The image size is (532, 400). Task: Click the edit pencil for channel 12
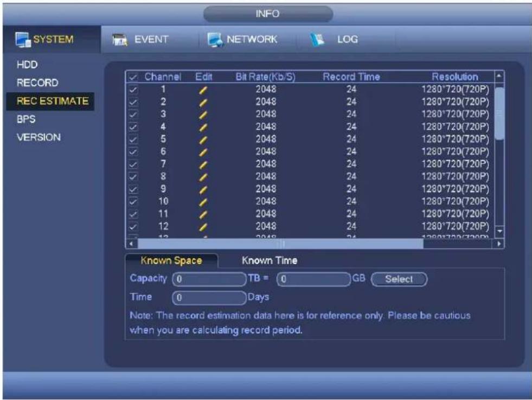coord(203,227)
